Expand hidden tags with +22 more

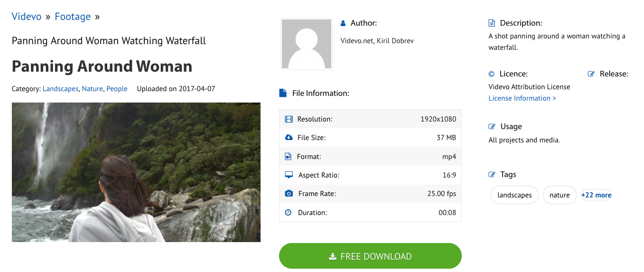[x=596, y=195]
